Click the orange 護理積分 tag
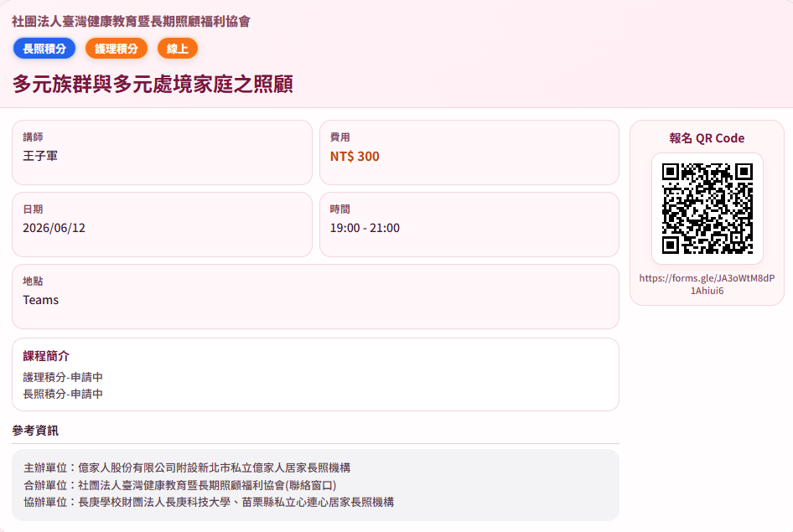Viewport: 793px width, 532px height. 117,49
